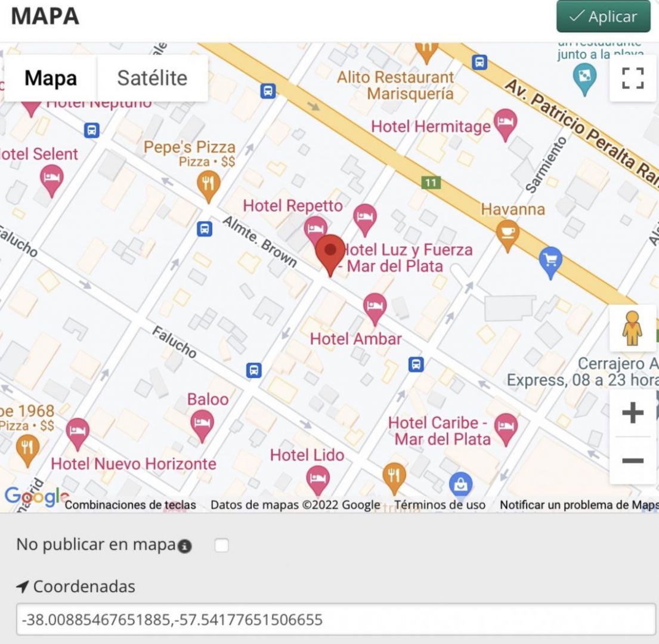
Task: Click the red location marker pin
Action: pyautogui.click(x=330, y=252)
